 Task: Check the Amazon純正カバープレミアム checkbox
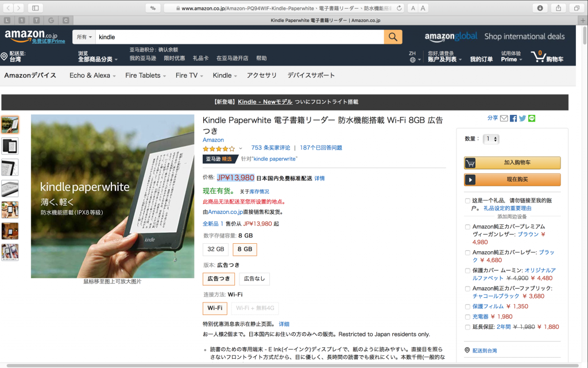(467, 227)
